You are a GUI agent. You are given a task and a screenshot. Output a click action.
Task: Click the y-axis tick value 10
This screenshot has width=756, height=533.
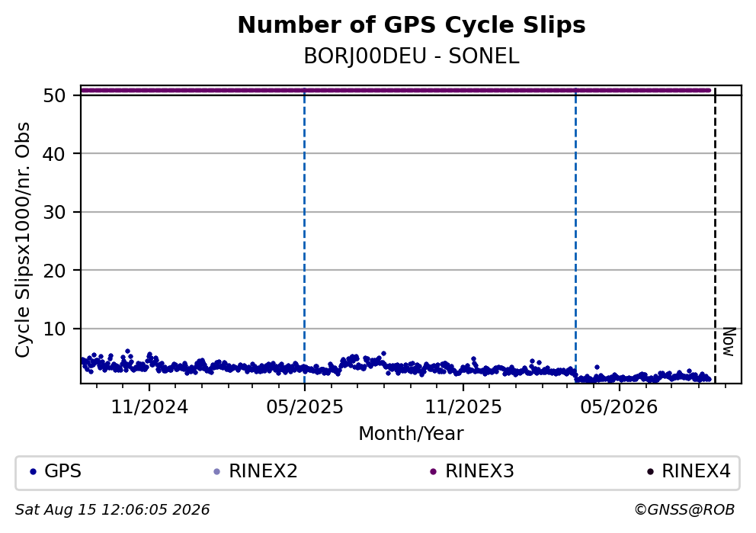click(x=54, y=329)
